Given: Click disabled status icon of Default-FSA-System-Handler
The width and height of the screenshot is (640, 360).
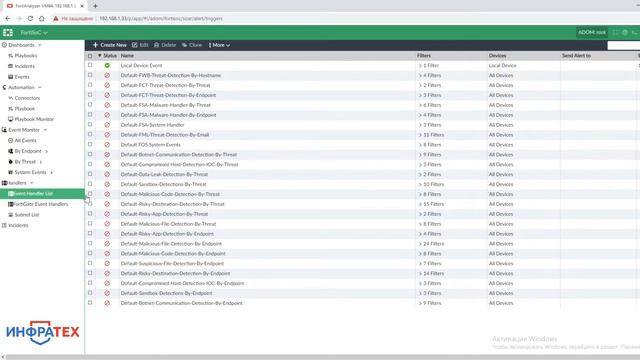Looking at the screenshot, I should click(x=107, y=125).
